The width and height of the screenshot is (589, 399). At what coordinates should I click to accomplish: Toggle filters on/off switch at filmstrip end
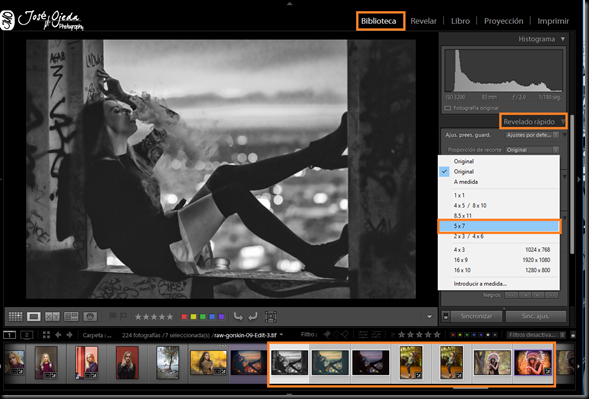pos(573,334)
